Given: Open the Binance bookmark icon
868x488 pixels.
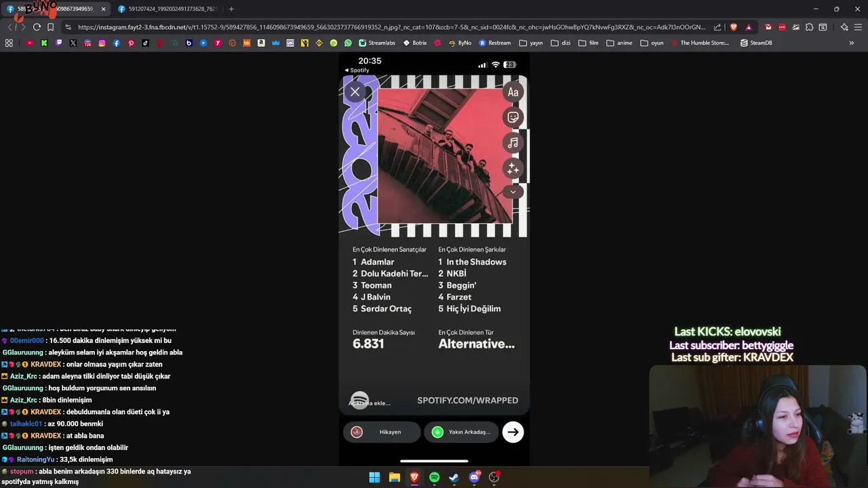Looking at the screenshot, I should point(319,43).
